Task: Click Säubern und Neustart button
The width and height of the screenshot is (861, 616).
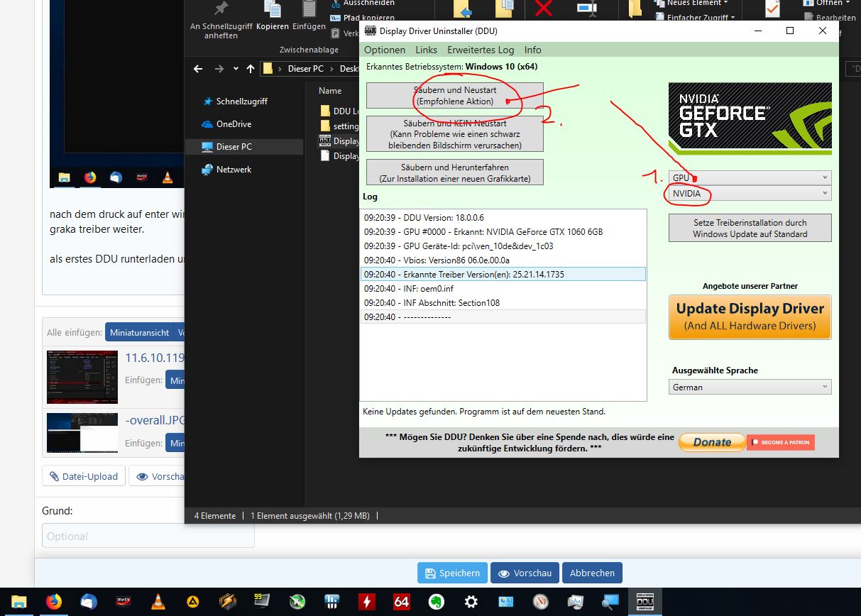Action: 455,96
